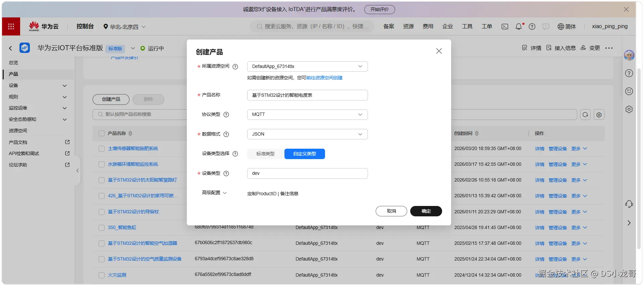This screenshot has width=644, height=286.
Task: Check the 水族箱环境智能监控系统 row checkbox
Action: [102, 164]
